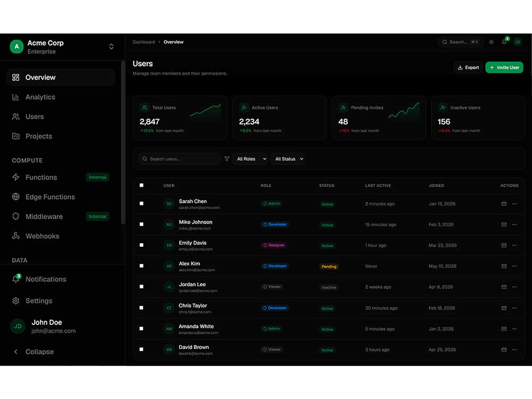Select Mike Johnson's row checkbox
532x399 pixels.
click(142, 225)
